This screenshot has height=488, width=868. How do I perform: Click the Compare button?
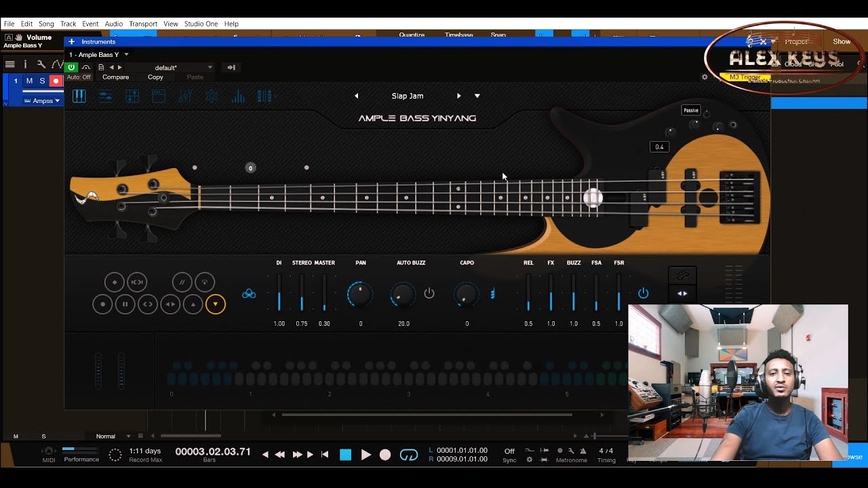(115, 77)
